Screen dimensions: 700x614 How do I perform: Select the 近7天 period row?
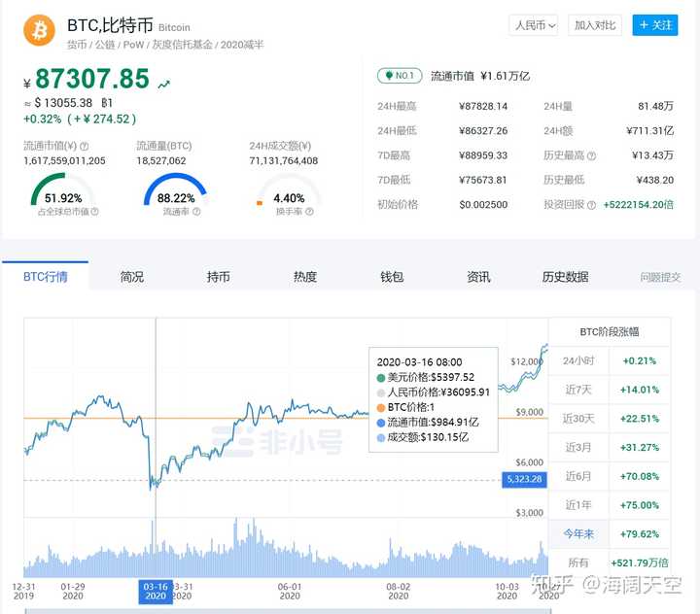pyautogui.click(x=610, y=390)
